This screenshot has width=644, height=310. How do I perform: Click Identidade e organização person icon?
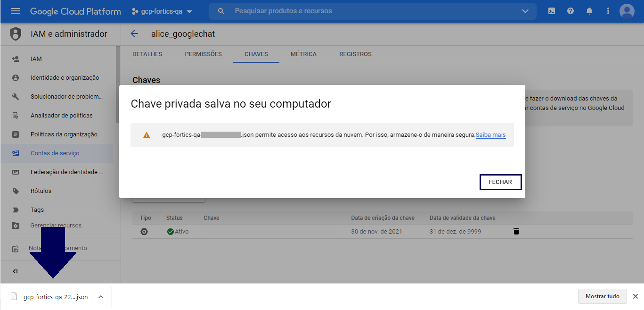[16, 78]
